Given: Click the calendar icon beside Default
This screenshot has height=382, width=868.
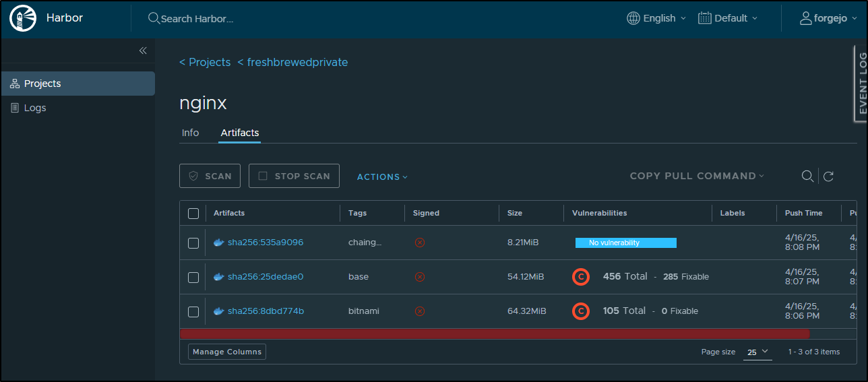Looking at the screenshot, I should point(705,18).
